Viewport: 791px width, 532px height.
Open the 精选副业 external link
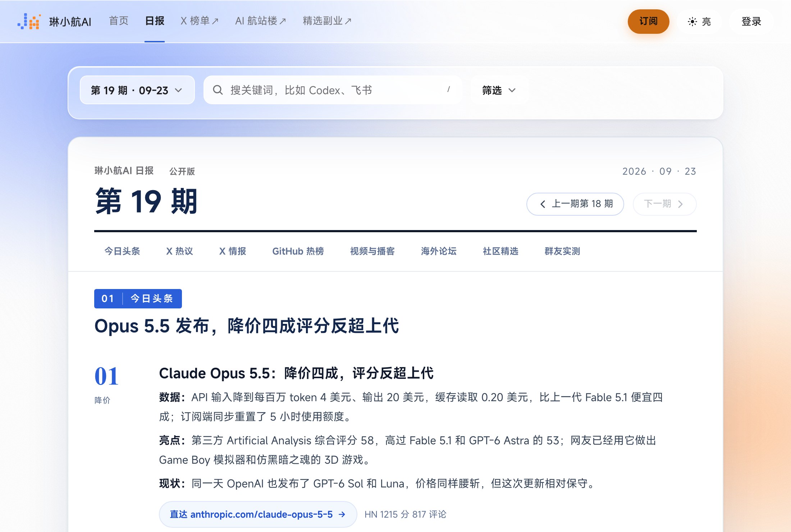[x=327, y=21]
